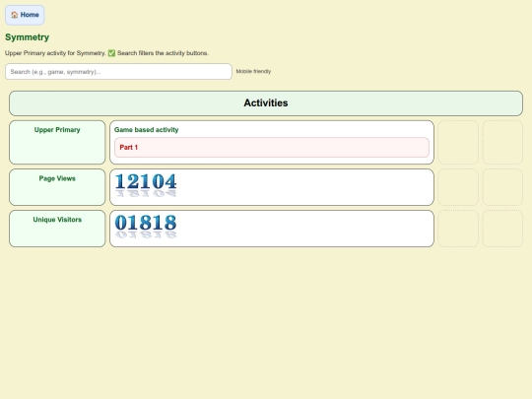This screenshot has width=532, height=399.
Task: Click the Symmetry page title
Action: [28, 37]
